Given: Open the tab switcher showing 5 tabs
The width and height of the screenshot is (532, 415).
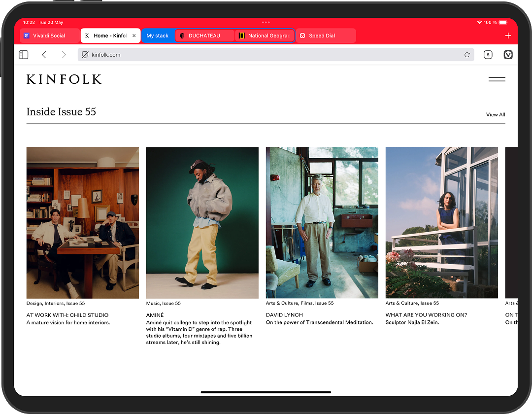Looking at the screenshot, I should 488,55.
